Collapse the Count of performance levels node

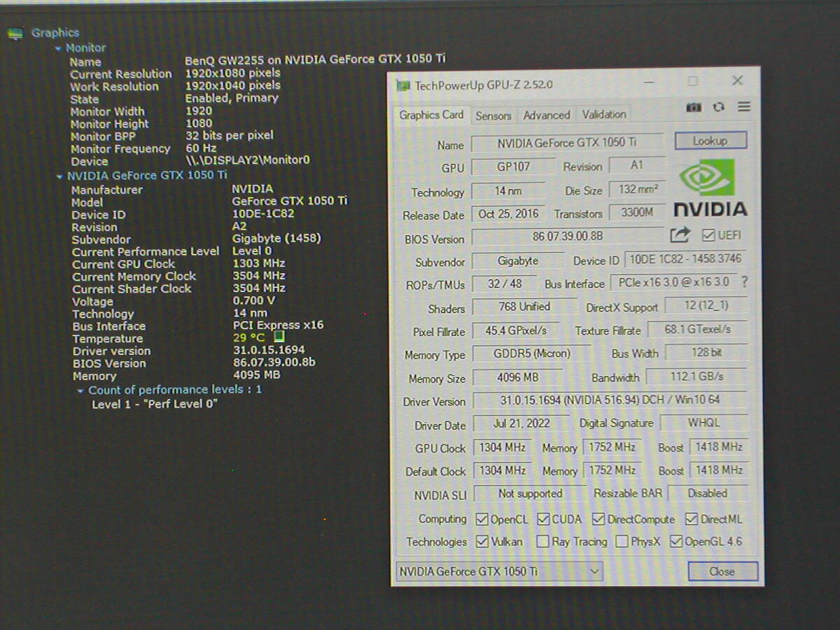click(x=80, y=391)
